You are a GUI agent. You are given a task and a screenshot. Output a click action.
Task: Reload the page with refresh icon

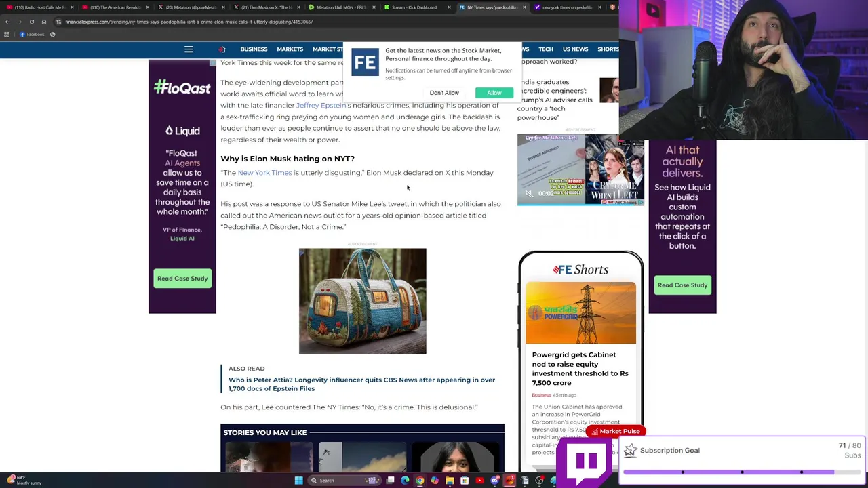[31, 22]
